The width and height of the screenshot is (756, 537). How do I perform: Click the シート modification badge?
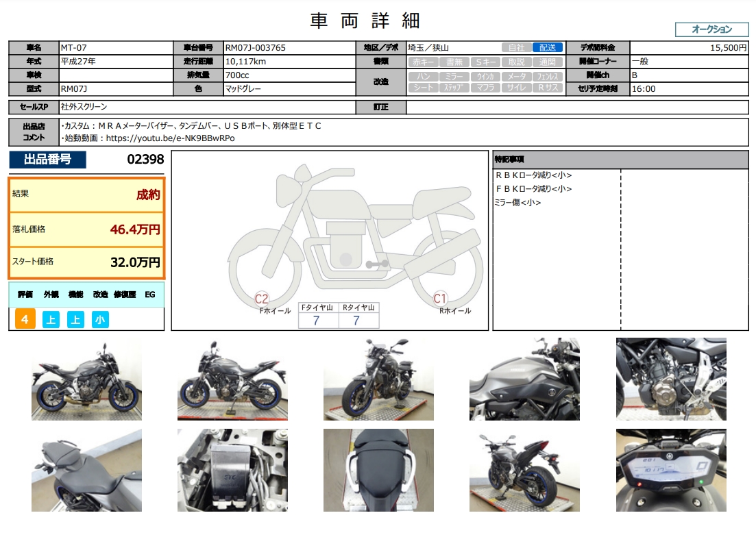pyautogui.click(x=424, y=87)
